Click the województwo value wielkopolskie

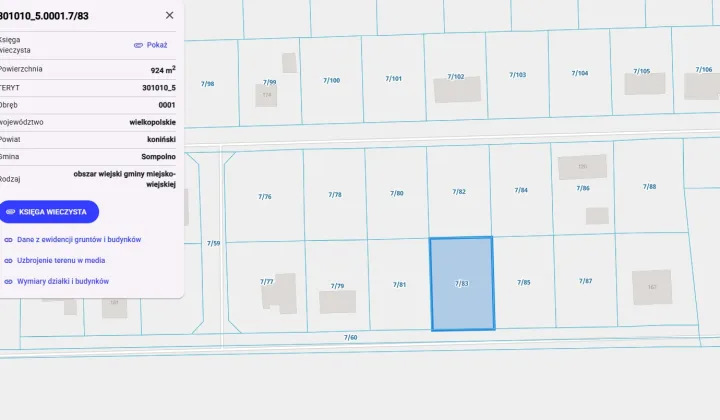point(152,122)
